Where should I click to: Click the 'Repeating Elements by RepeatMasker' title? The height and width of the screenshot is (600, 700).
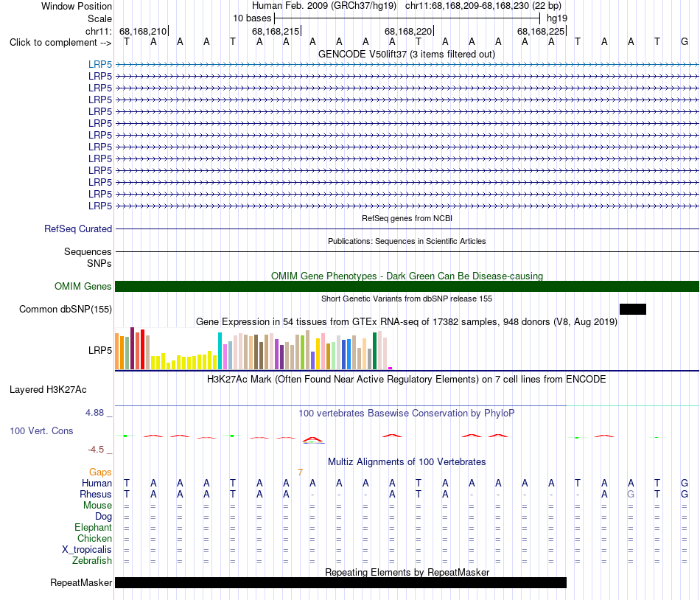pyautogui.click(x=407, y=572)
